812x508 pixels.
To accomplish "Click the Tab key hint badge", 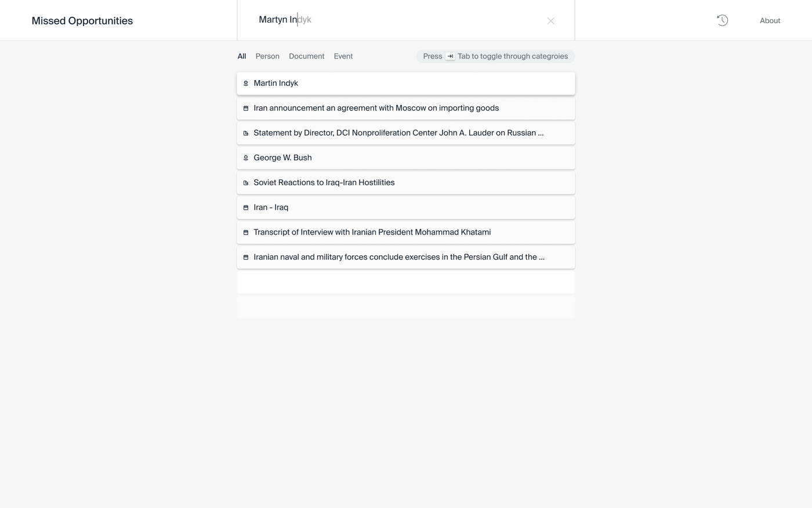I will 450,56.
